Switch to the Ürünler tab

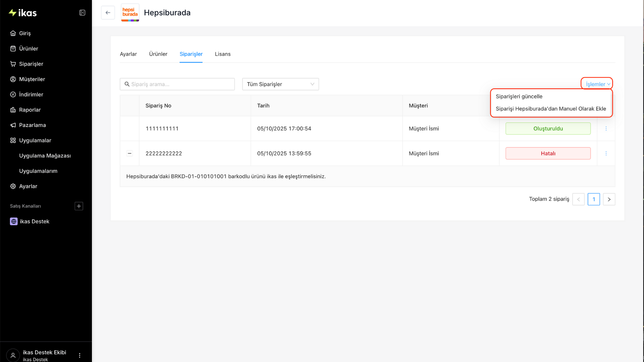[x=158, y=54]
